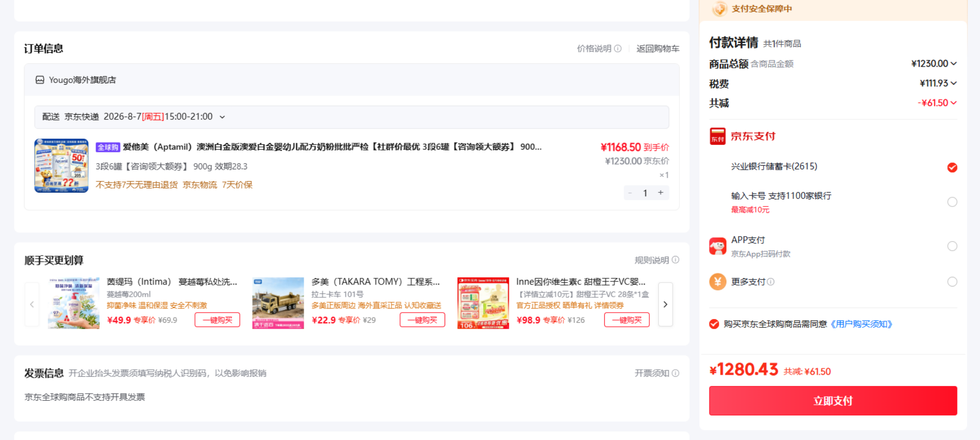
Task: Click 不支持7天无理由退货 service label
Action: (137, 185)
